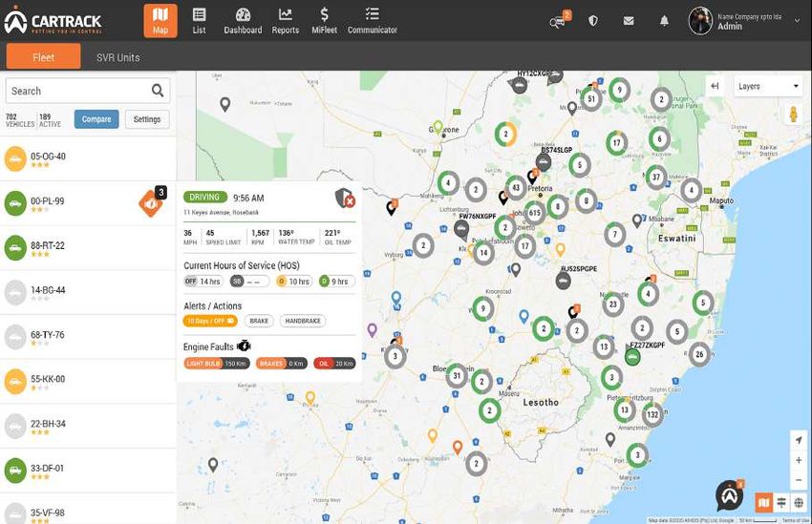Click the Cartrack logo

coord(53,21)
